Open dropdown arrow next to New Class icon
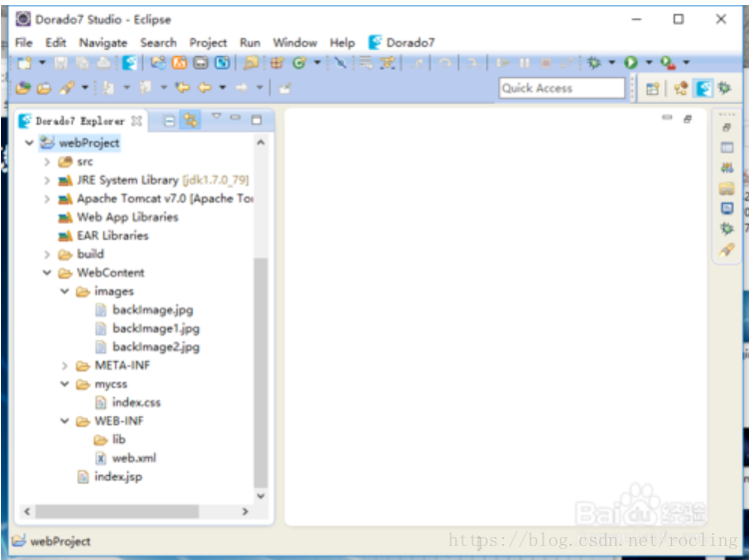 pos(318,63)
